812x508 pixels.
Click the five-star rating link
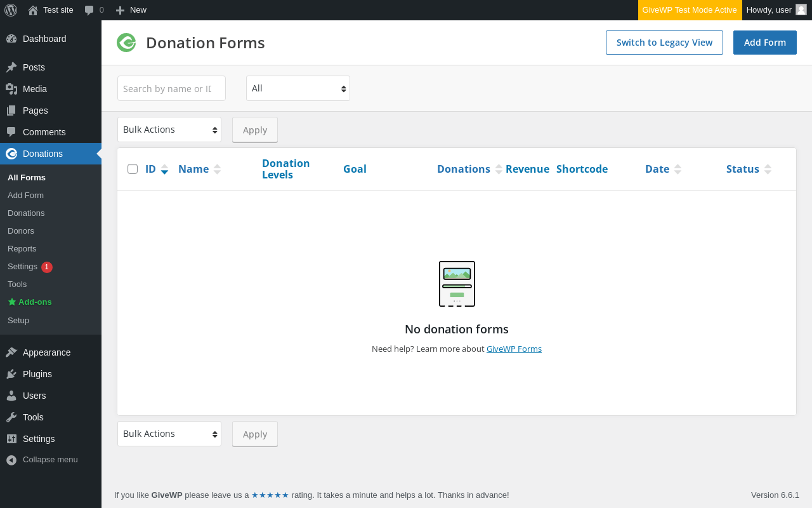click(x=270, y=495)
